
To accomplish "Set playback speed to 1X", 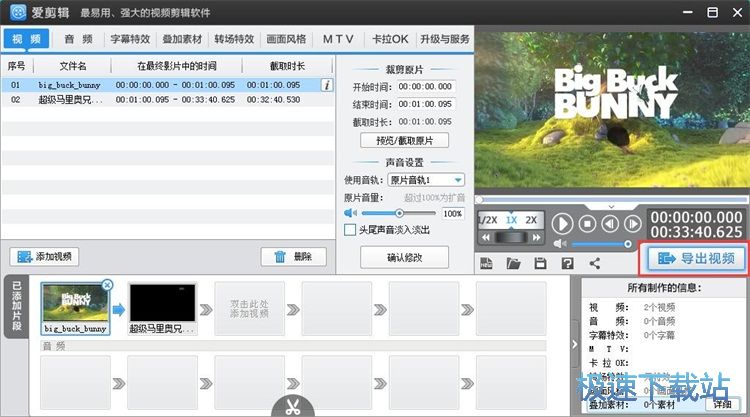I will (511, 220).
